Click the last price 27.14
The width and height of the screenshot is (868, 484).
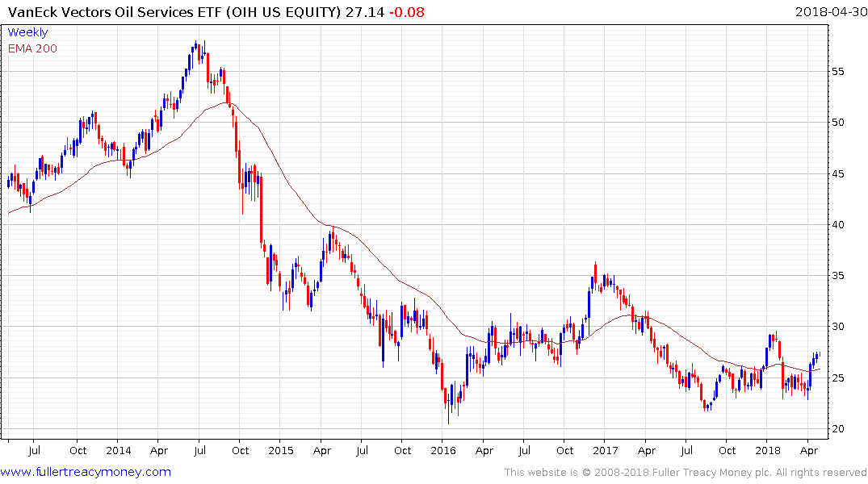[365, 12]
